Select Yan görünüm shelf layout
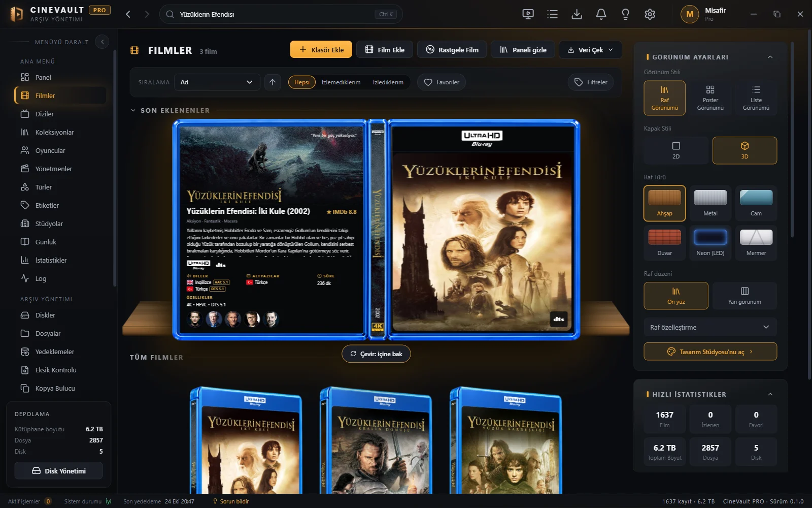 click(x=745, y=296)
